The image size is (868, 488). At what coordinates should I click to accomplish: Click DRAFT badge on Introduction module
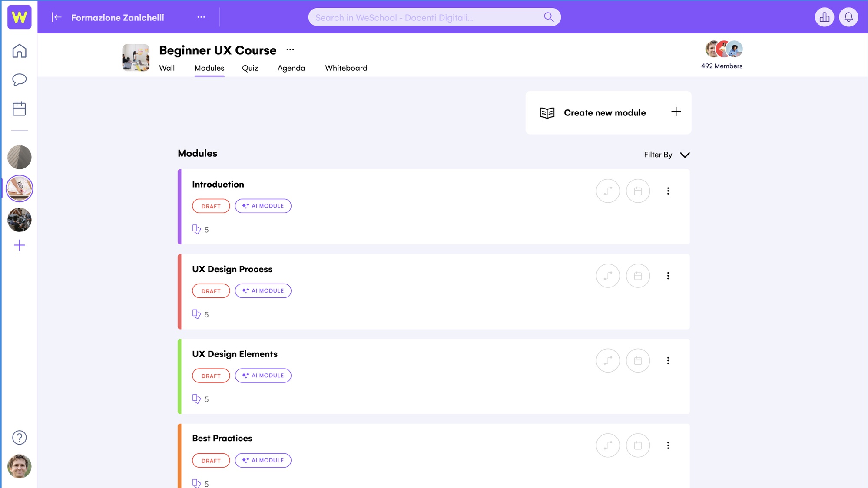tap(211, 206)
